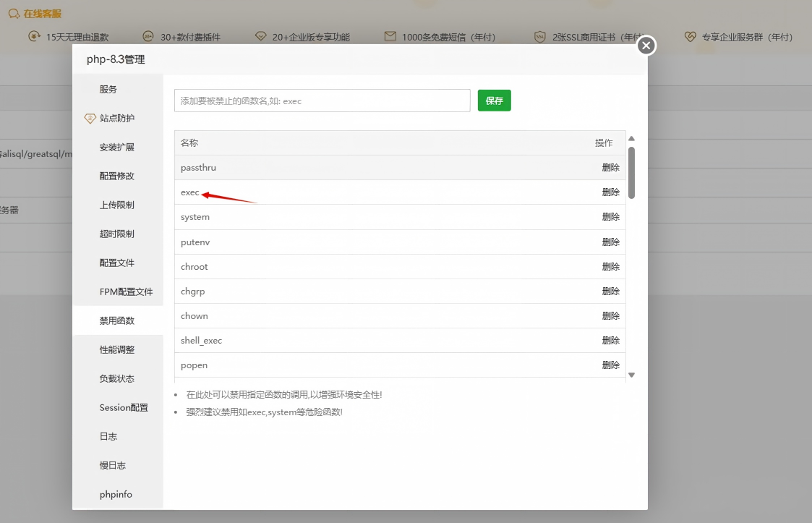Switch to the 安装扩展 tab
This screenshot has width=812, height=523.
[117, 148]
